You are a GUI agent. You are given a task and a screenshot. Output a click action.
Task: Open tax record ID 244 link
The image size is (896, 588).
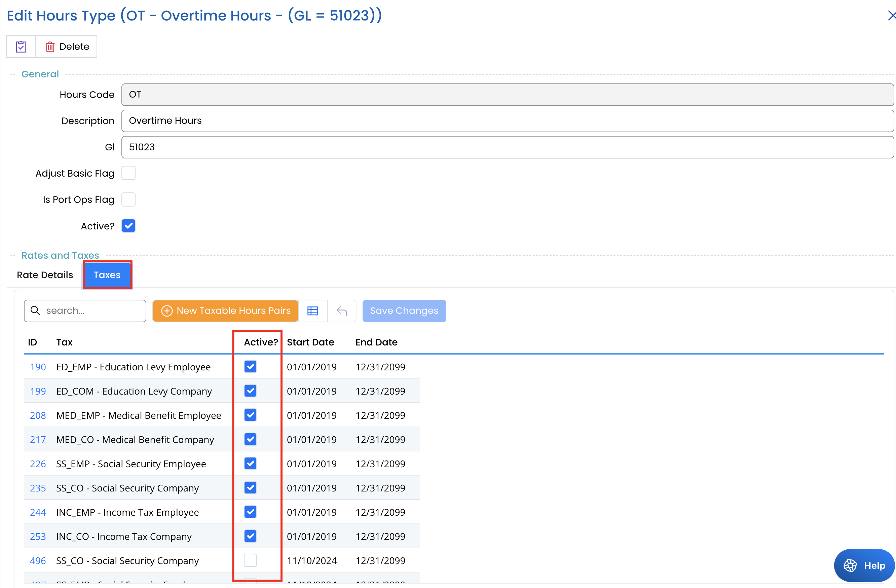click(x=38, y=512)
